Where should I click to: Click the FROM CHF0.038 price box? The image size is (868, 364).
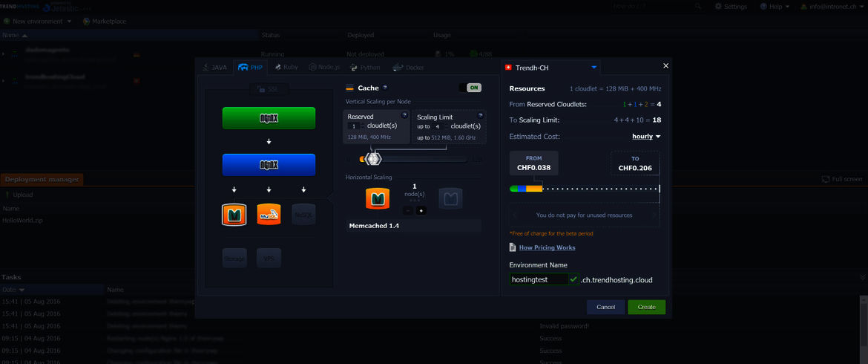533,163
